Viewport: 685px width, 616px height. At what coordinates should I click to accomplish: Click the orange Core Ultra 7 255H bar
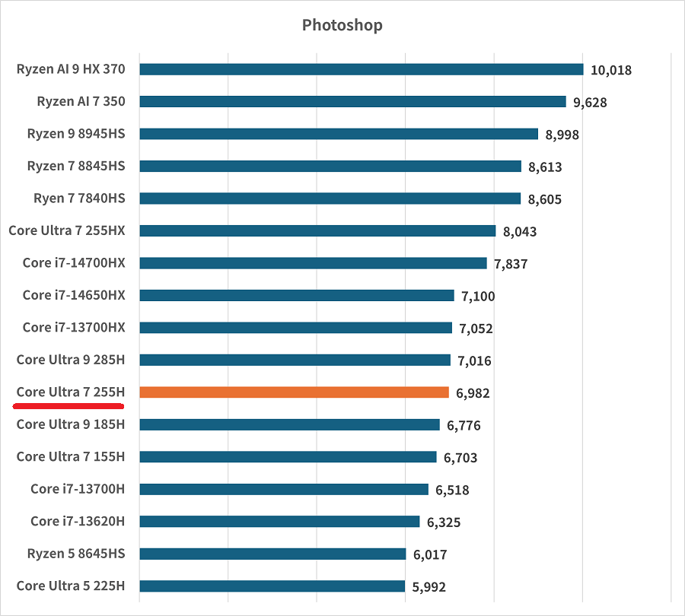[294, 392]
